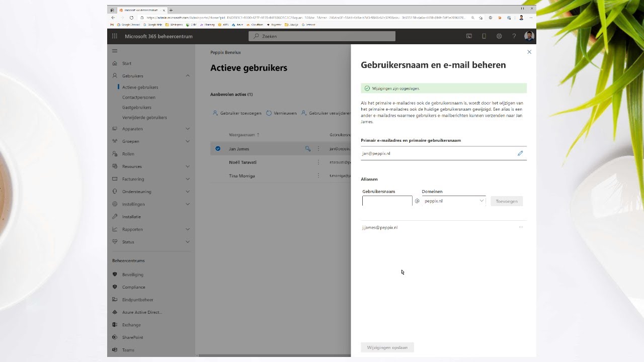Image resolution: width=644 pixels, height=362 pixels.
Task: Click the j.james@peppix.nl alias entry
Action: [x=380, y=227]
